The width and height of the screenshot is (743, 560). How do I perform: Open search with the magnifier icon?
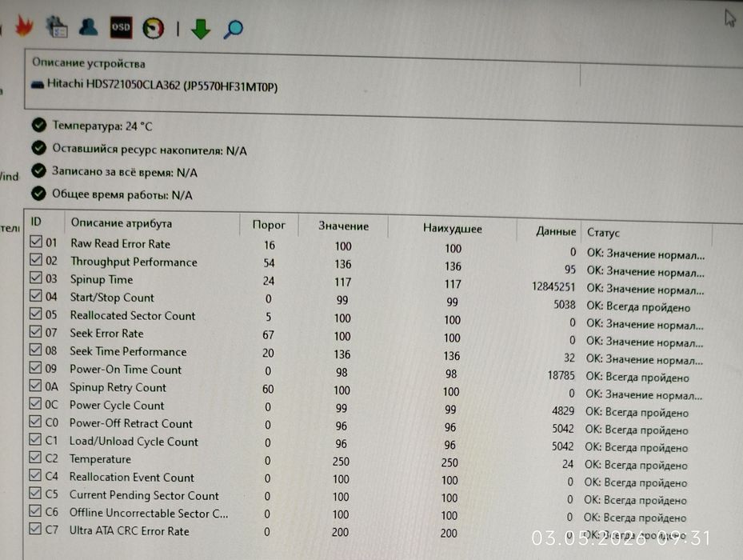tap(233, 29)
